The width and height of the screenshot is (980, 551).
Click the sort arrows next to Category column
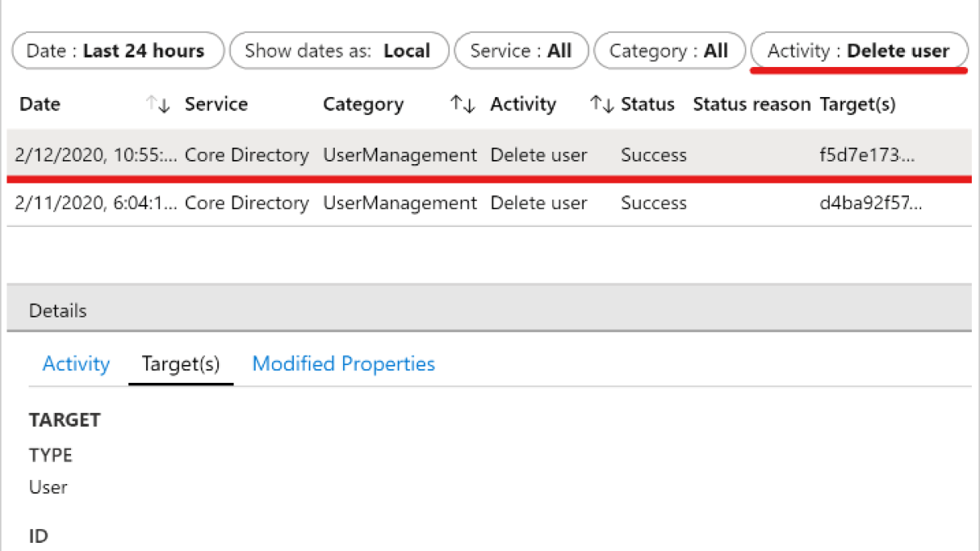click(462, 104)
